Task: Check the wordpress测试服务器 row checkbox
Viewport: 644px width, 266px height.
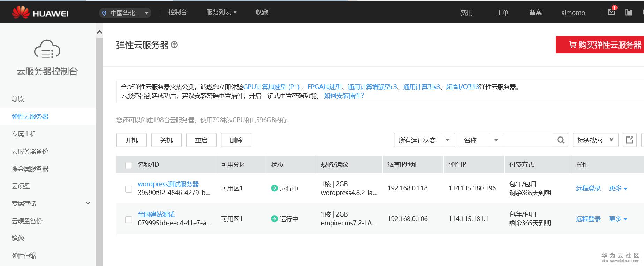Action: click(129, 189)
